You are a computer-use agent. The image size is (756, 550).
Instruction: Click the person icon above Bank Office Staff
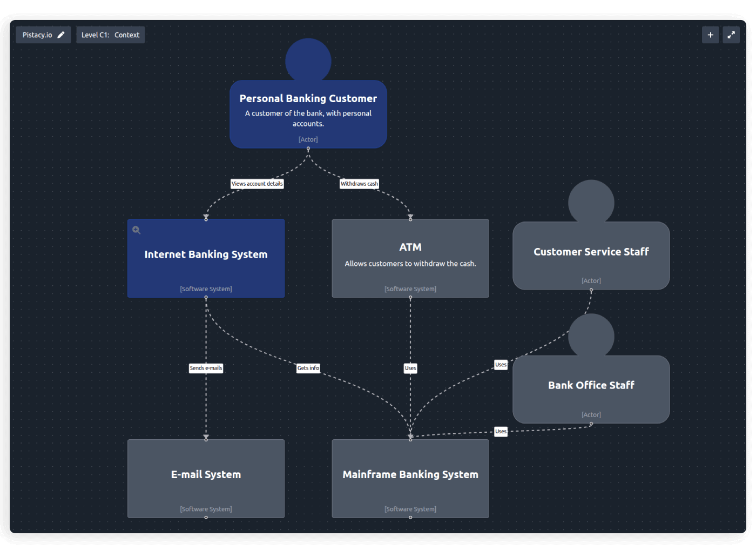pyautogui.click(x=591, y=335)
